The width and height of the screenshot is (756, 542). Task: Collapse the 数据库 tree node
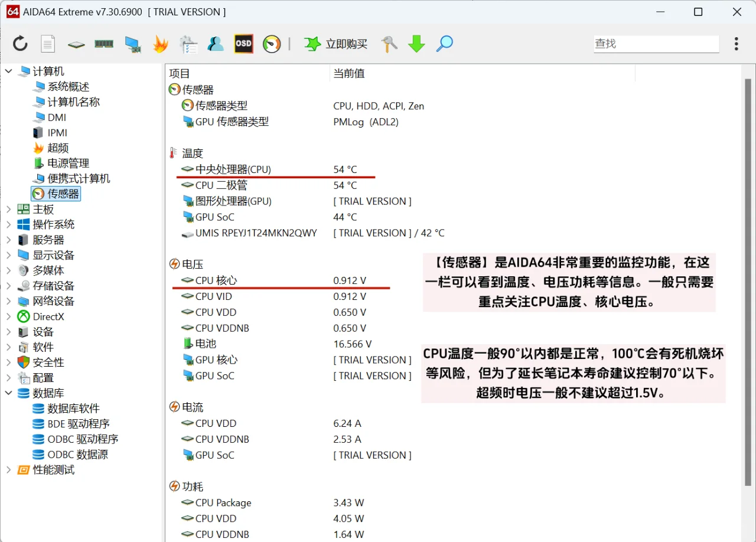point(8,393)
